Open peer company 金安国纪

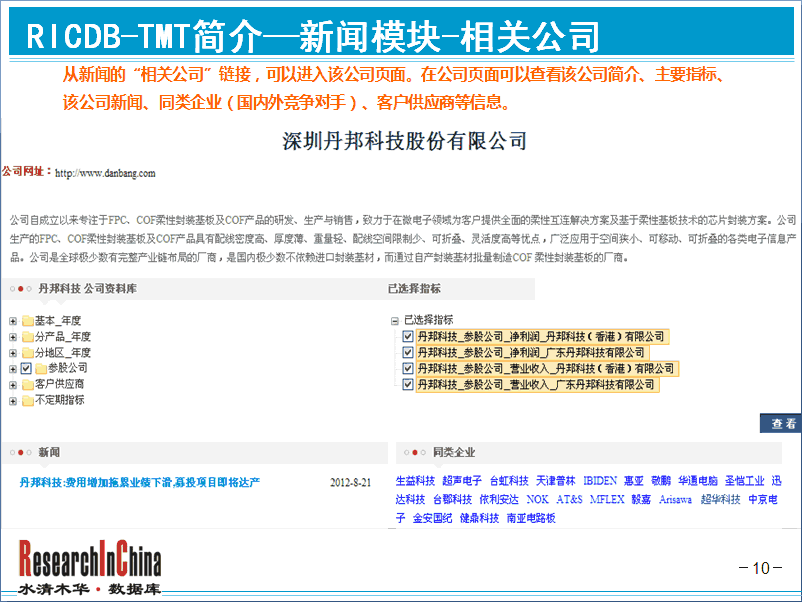pyautogui.click(x=433, y=518)
